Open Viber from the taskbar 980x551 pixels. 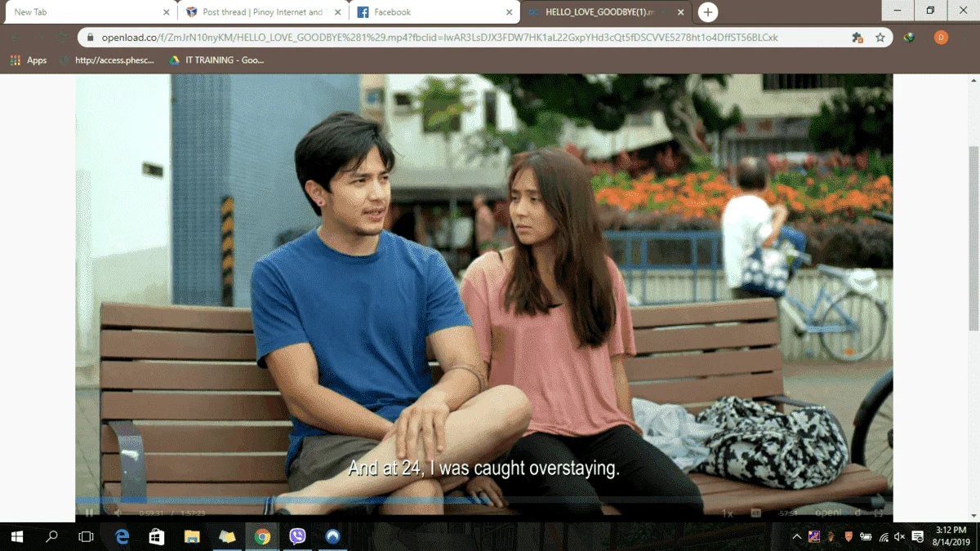click(297, 536)
